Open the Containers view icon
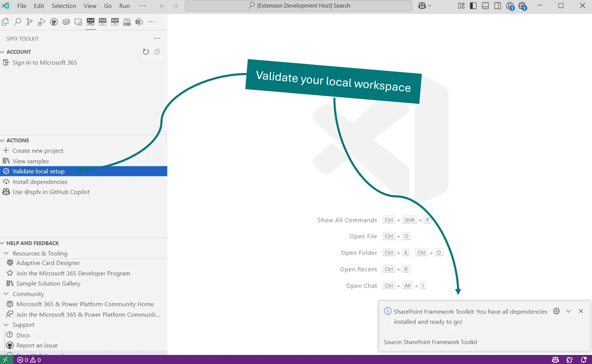This screenshot has height=364, width=592. (66, 22)
